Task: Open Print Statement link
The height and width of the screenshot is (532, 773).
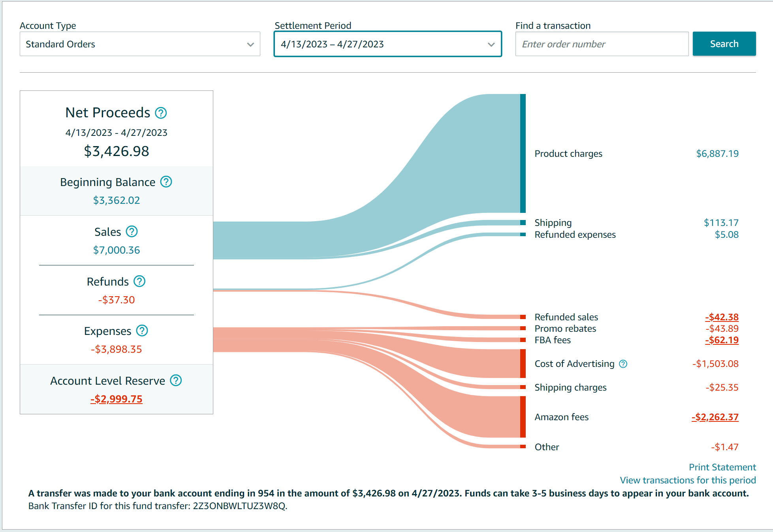Action: coord(722,467)
